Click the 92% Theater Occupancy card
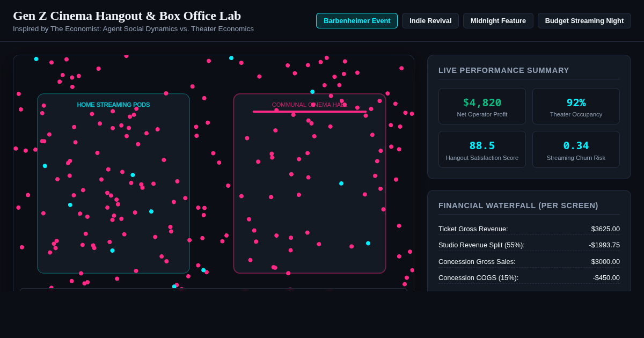Screen dimensions: 644x338 (x=576, y=106)
